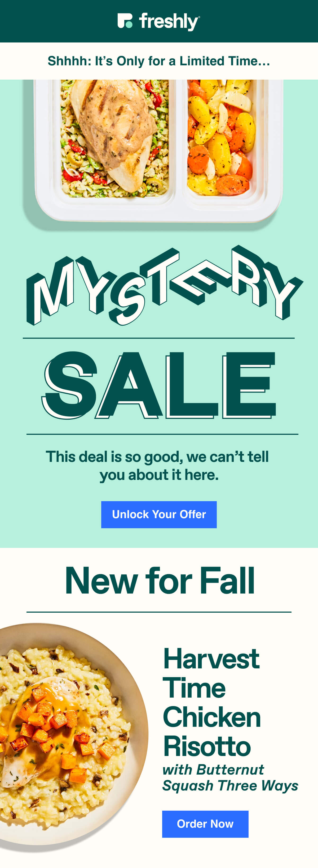Click the dark green header banner
The height and width of the screenshot is (868, 318).
[159, 21]
